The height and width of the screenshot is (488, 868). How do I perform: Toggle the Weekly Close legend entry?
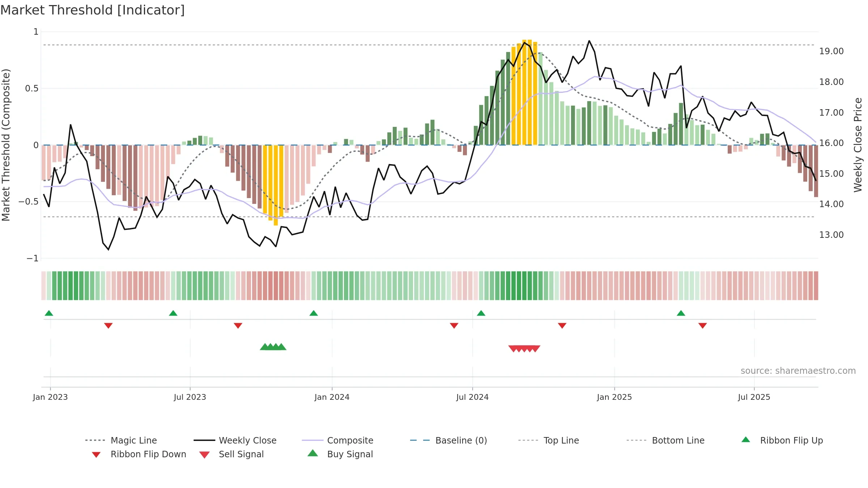click(235, 440)
